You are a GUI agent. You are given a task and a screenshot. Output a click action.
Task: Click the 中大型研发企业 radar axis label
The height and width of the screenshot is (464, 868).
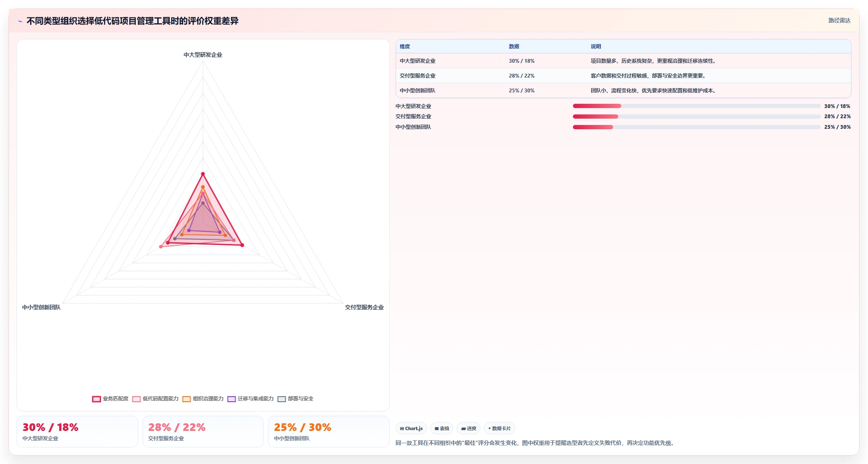click(203, 55)
